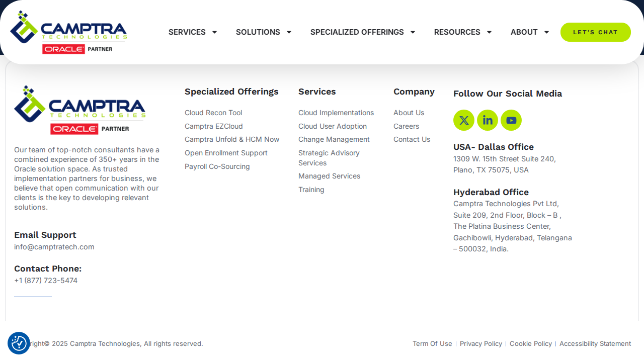Open the Term Of Use link

click(432, 343)
